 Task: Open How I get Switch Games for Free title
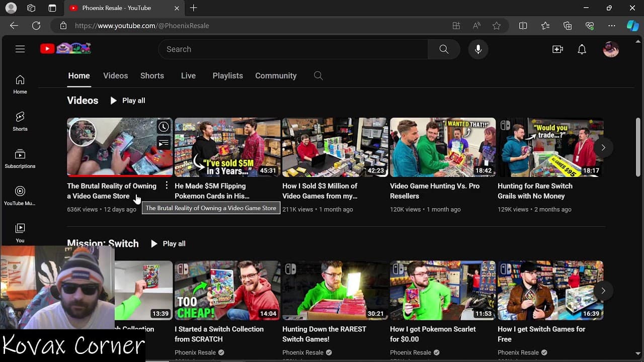tap(541, 334)
